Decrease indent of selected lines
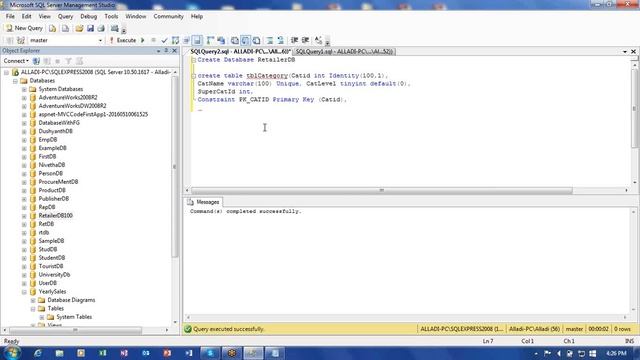The width and height of the screenshot is (640, 360). pyautogui.click(x=294, y=40)
